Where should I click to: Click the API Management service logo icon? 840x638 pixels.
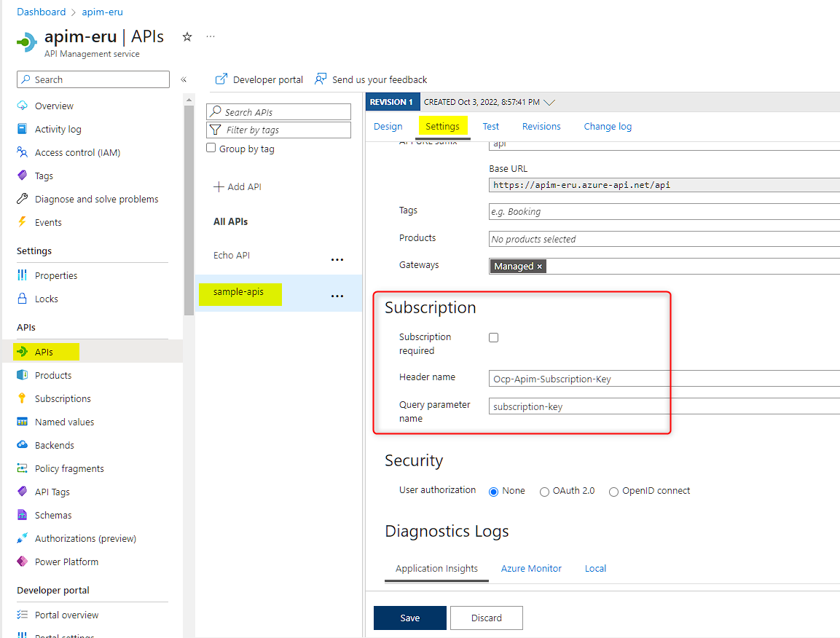click(x=27, y=42)
